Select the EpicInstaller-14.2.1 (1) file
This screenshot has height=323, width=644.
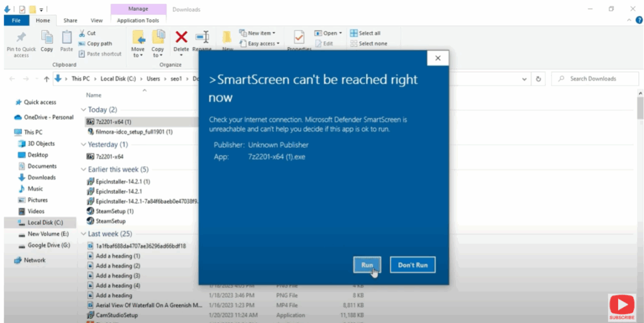point(118,181)
